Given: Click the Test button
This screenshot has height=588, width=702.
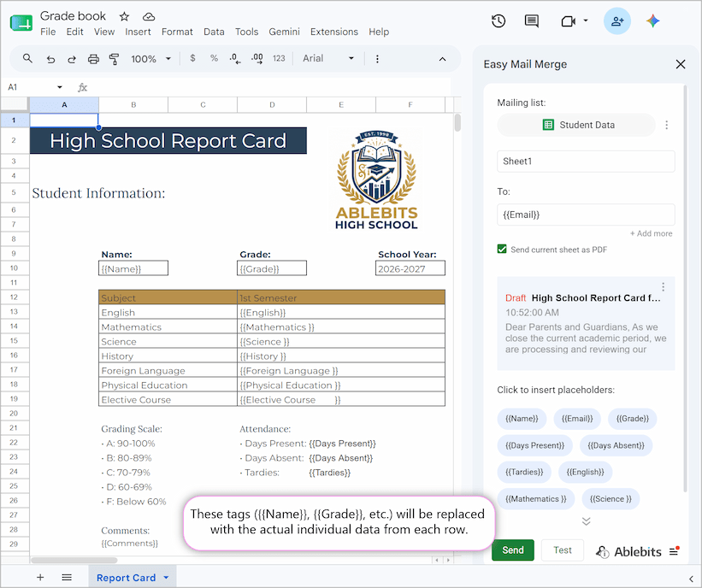Looking at the screenshot, I should 563,550.
